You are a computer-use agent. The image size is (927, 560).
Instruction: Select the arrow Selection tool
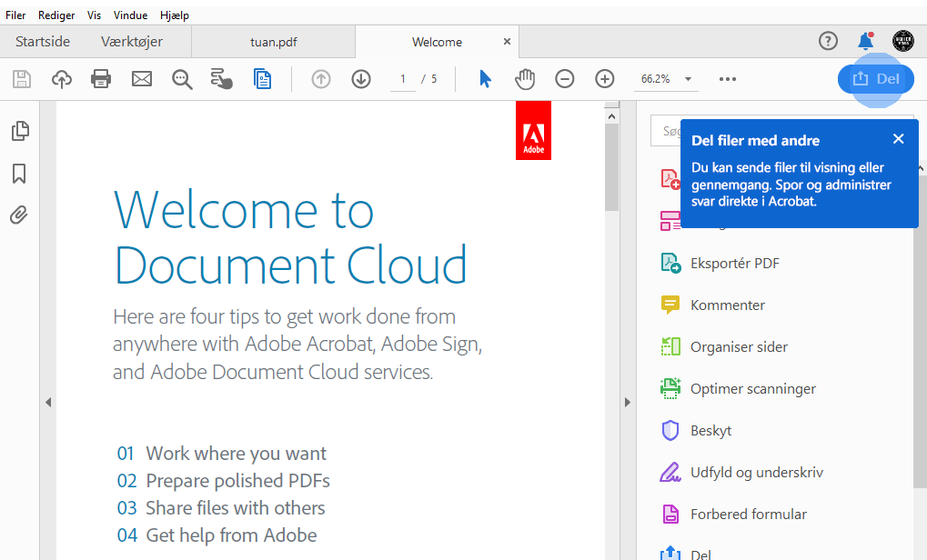[485, 79]
